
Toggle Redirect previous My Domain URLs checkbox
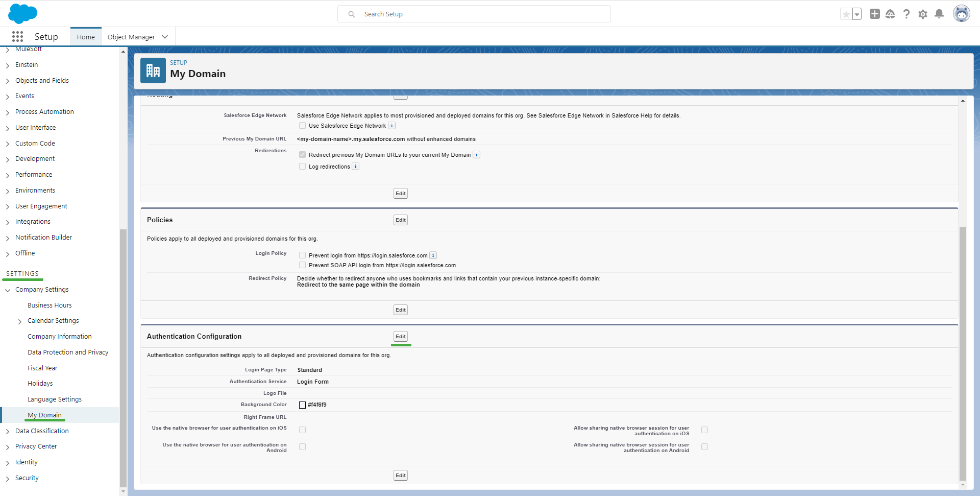(303, 155)
